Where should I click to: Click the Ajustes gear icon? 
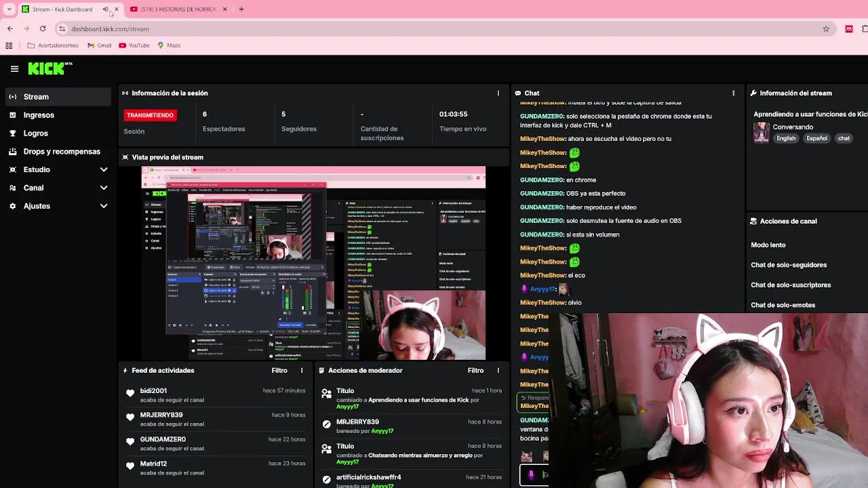(x=12, y=206)
